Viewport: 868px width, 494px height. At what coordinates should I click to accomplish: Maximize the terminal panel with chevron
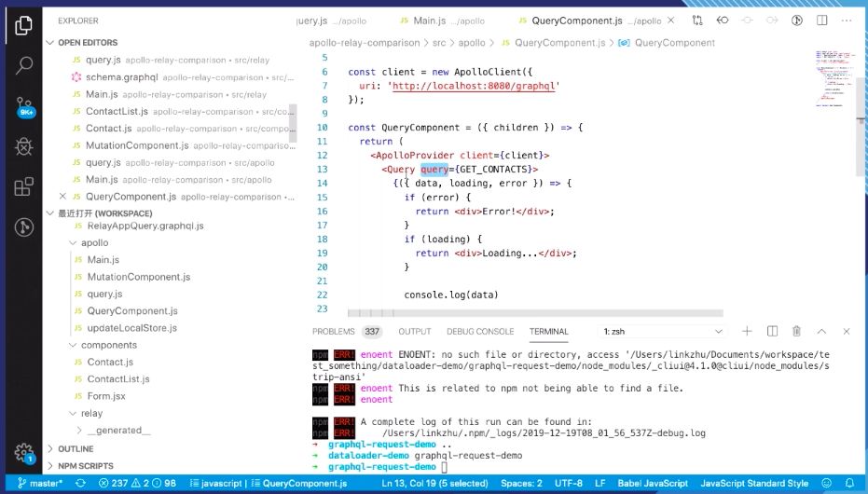click(x=821, y=331)
